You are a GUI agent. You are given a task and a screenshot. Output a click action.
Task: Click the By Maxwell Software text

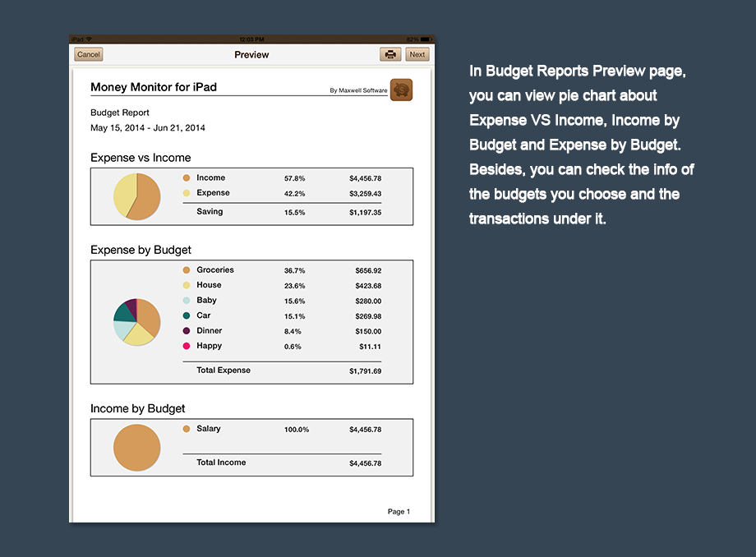(x=358, y=90)
